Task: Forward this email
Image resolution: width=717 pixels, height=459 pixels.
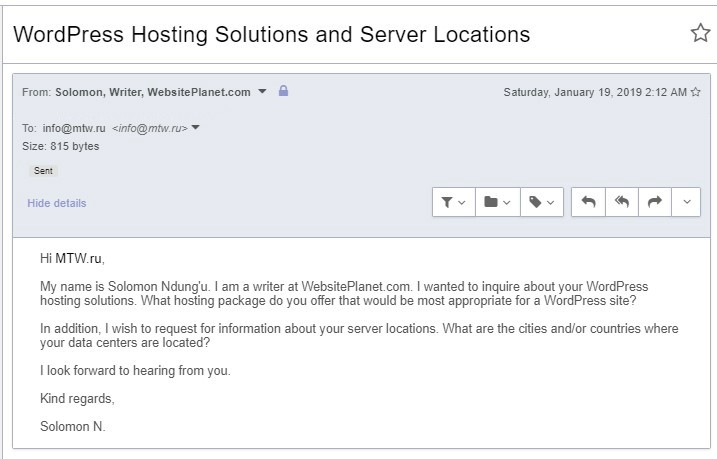Action: 655,202
